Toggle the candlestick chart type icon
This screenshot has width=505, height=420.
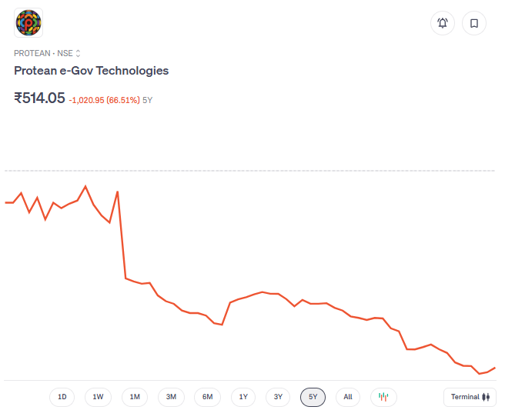pyautogui.click(x=383, y=397)
